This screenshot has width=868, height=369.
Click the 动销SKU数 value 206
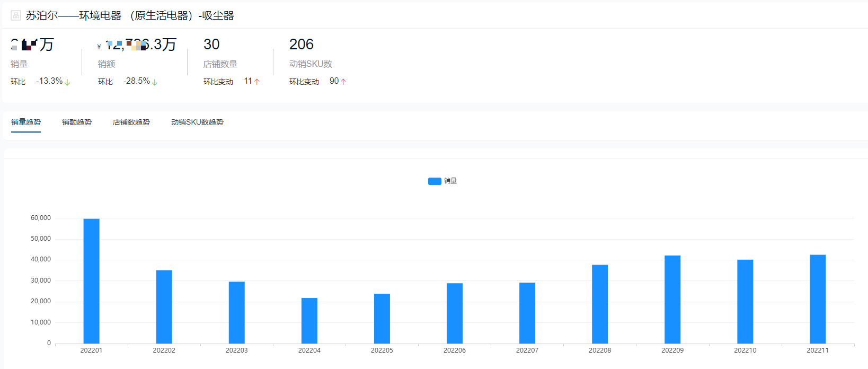coord(302,45)
